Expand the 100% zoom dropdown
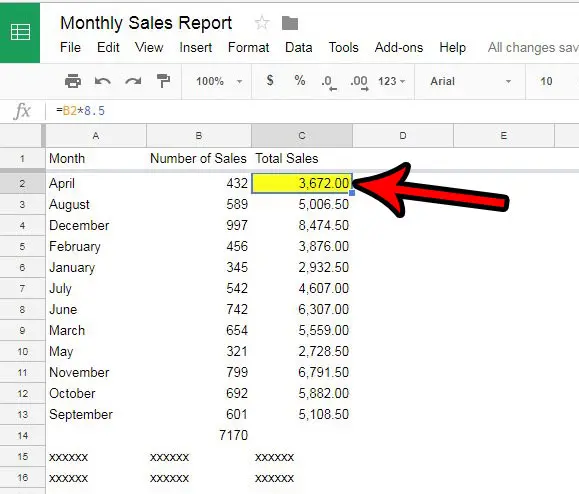The width and height of the screenshot is (579, 494). 219,81
